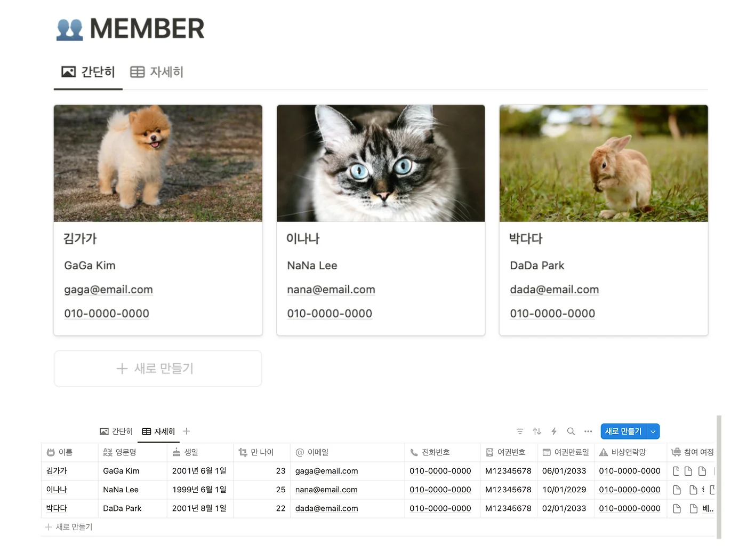Click the vertical scrollbar beside the table
Screen dimensions: 755x560
point(719,477)
